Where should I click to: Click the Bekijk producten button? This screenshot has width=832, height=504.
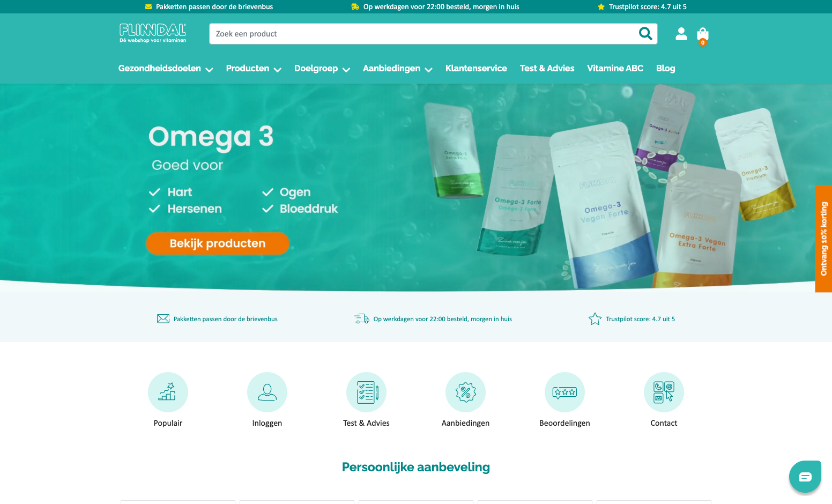(x=218, y=243)
